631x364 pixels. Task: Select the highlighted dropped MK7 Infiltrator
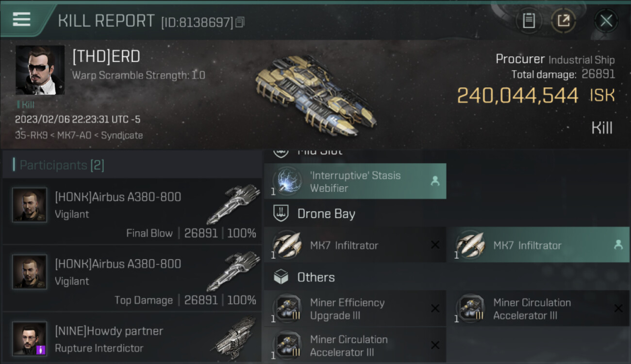click(x=538, y=245)
